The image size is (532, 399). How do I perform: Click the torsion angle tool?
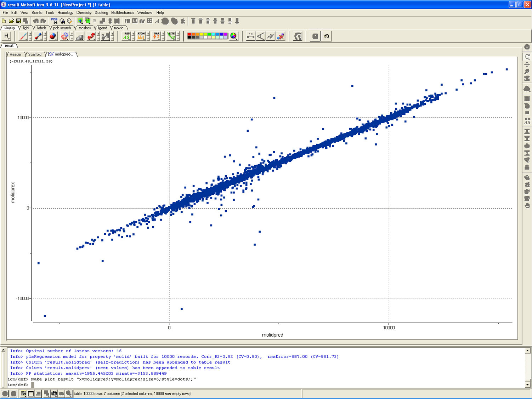pyautogui.click(x=271, y=36)
